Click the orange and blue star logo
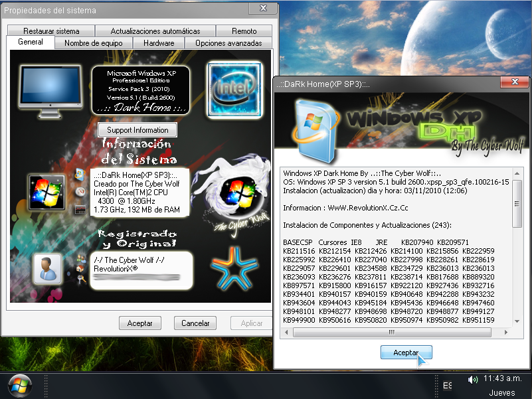Screen dimensions: 532x399 (x=234, y=268)
